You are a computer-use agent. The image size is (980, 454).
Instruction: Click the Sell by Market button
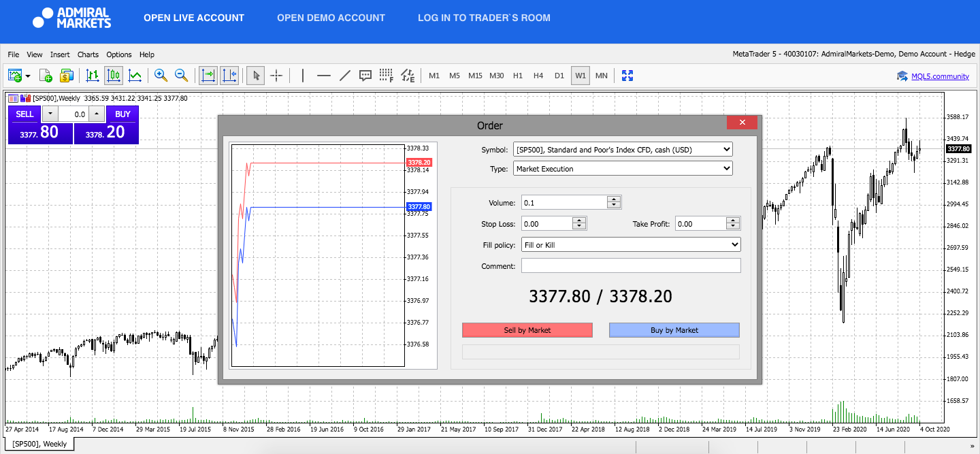(x=527, y=330)
